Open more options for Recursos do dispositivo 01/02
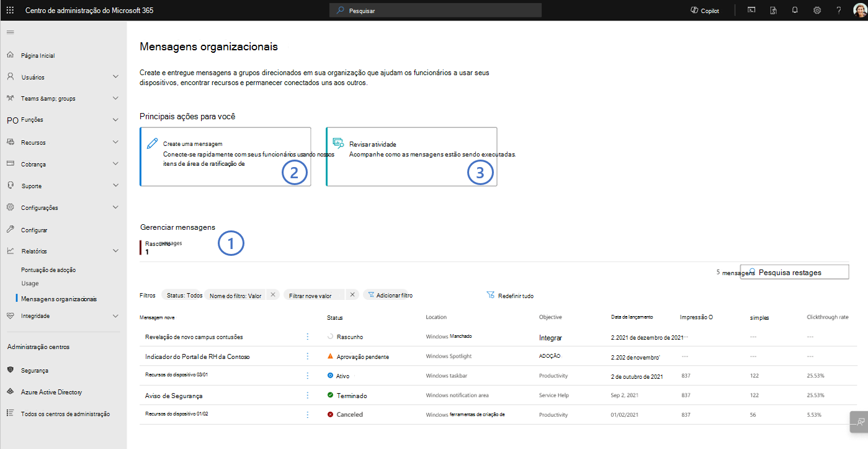The height and width of the screenshot is (449, 868). (307, 414)
